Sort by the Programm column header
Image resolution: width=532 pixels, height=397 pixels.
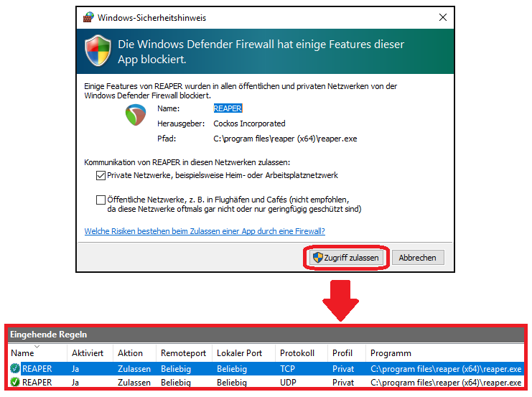(391, 353)
